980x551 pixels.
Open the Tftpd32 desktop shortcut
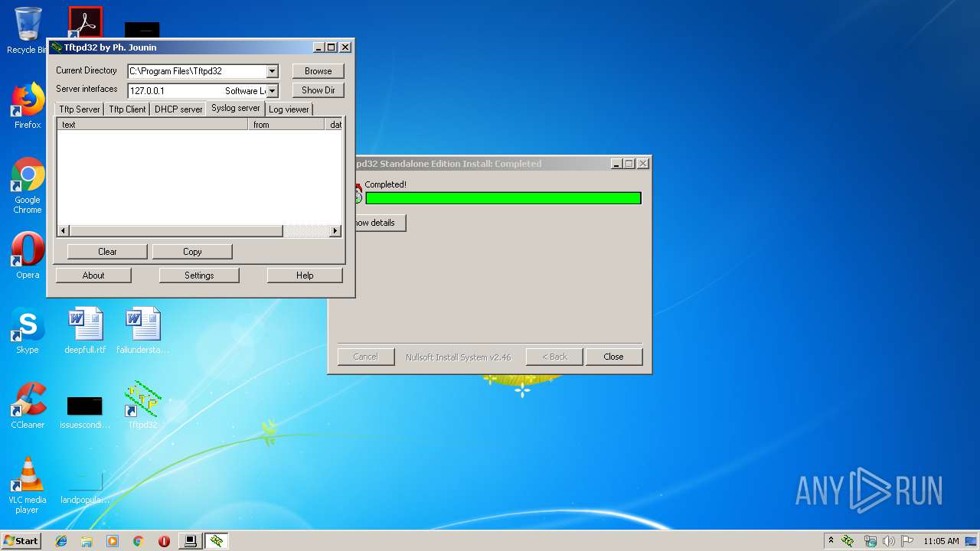[143, 405]
